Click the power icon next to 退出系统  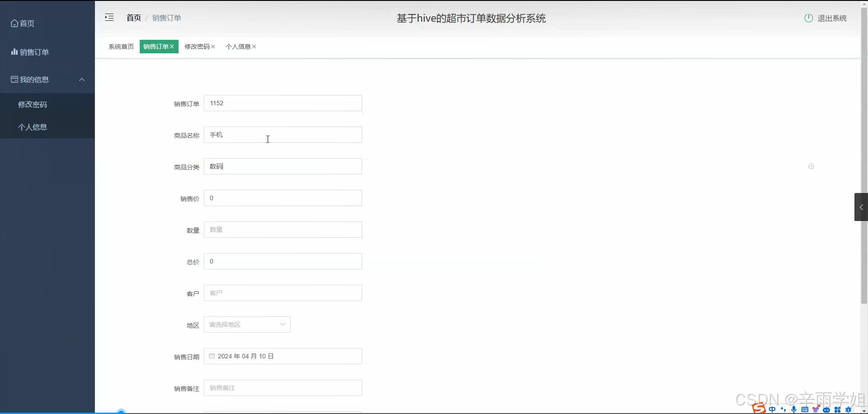pyautogui.click(x=809, y=18)
